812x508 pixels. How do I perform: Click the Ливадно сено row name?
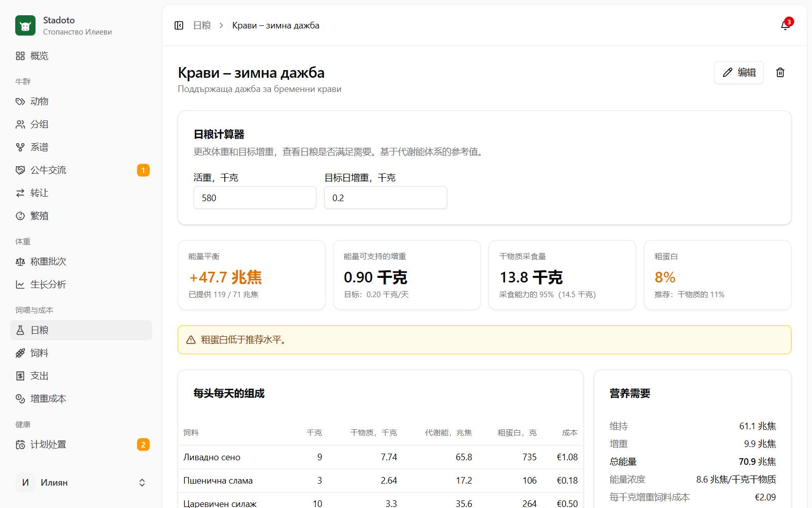click(x=212, y=457)
